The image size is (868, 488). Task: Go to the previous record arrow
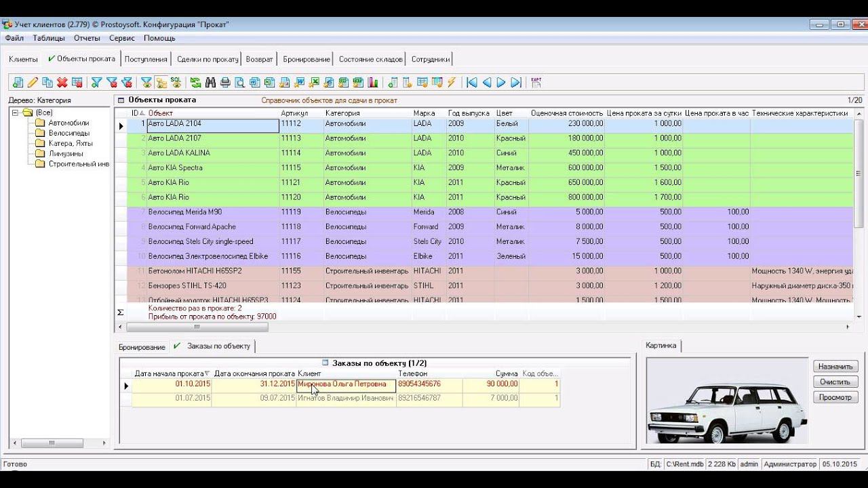click(x=486, y=83)
